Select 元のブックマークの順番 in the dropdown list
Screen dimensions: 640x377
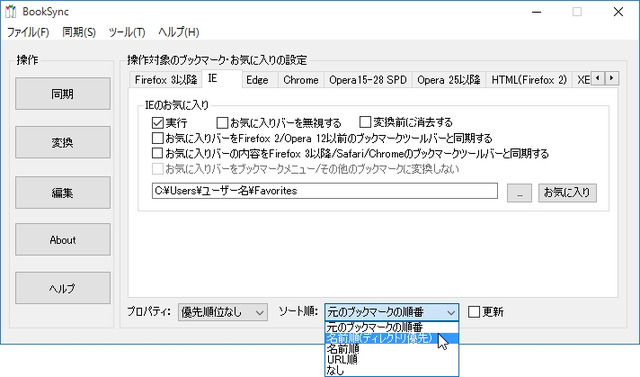click(391, 327)
